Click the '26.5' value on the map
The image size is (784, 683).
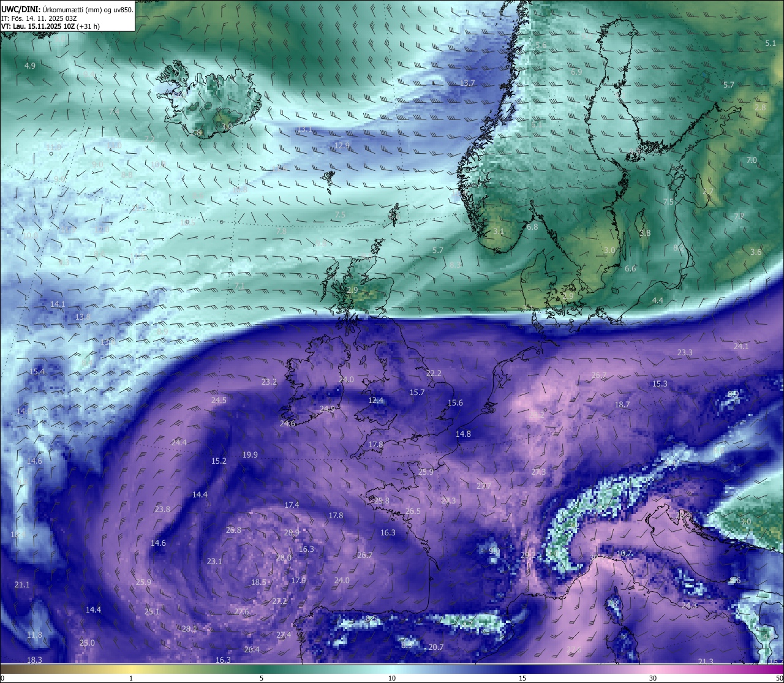(413, 511)
